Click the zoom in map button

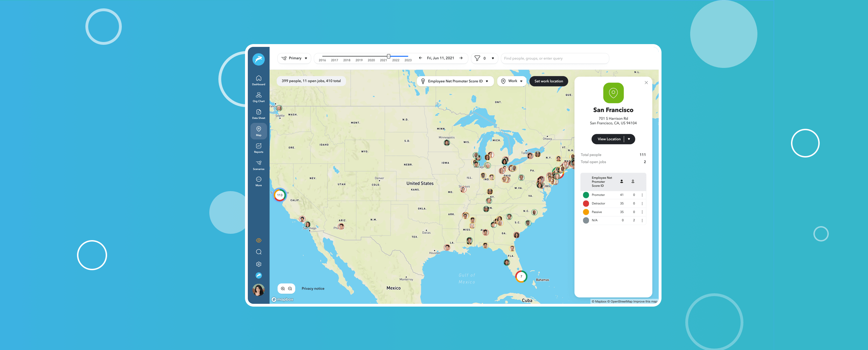(283, 289)
